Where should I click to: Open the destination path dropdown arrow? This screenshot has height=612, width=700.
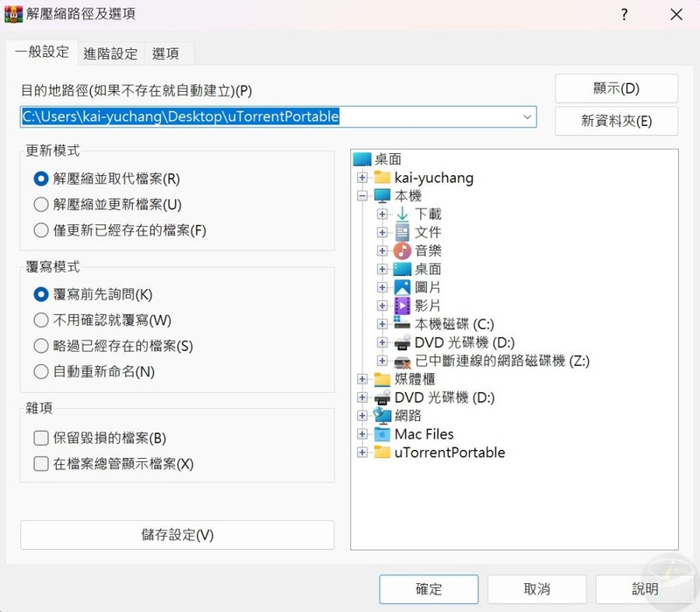point(527,116)
